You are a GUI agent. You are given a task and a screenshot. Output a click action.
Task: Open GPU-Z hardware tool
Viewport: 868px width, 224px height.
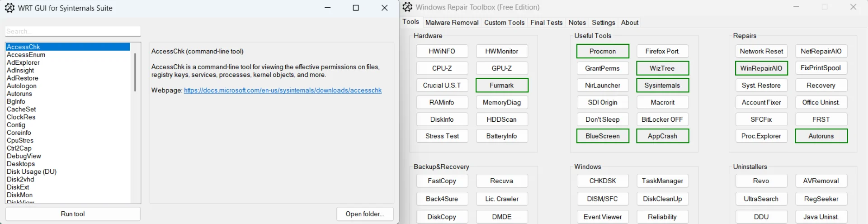point(501,68)
